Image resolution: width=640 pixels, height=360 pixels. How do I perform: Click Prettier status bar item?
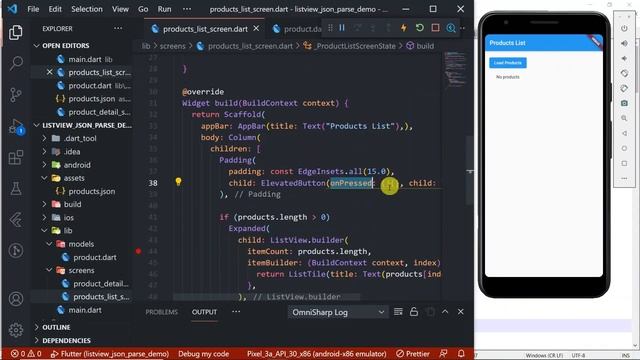tap(413, 354)
